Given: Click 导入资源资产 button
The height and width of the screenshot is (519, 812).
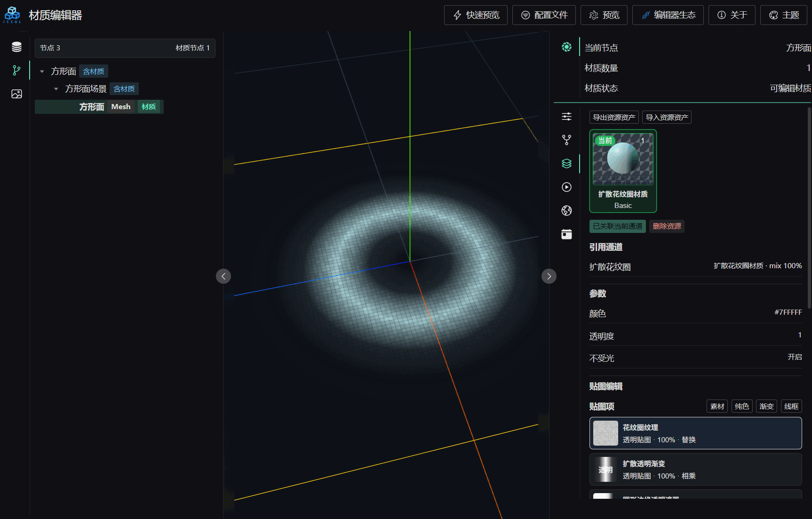Looking at the screenshot, I should click(667, 117).
